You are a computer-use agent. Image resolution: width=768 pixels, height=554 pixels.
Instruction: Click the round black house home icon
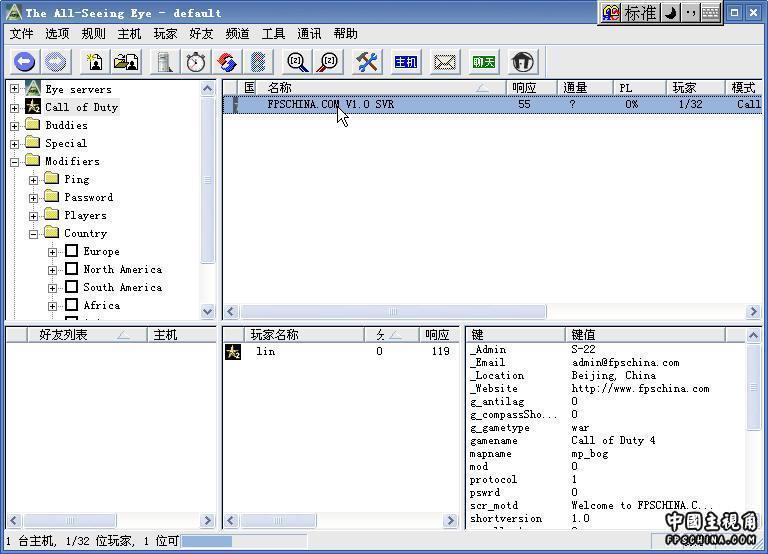(523, 62)
